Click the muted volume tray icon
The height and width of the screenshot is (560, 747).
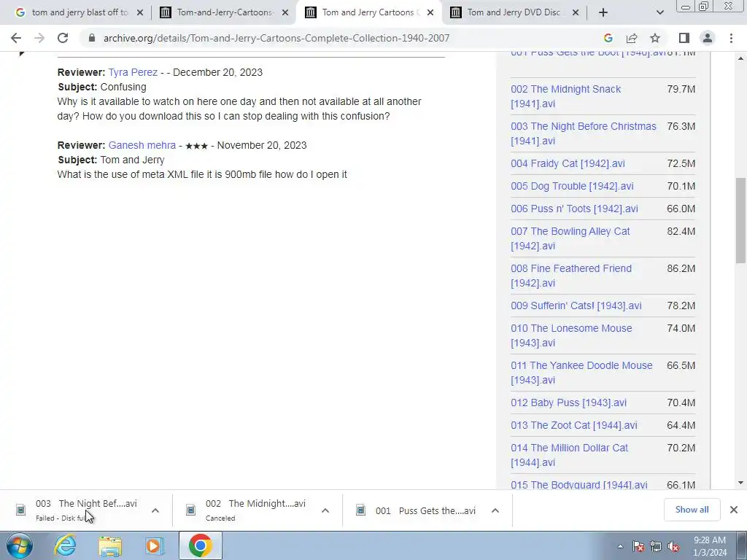[x=673, y=547]
